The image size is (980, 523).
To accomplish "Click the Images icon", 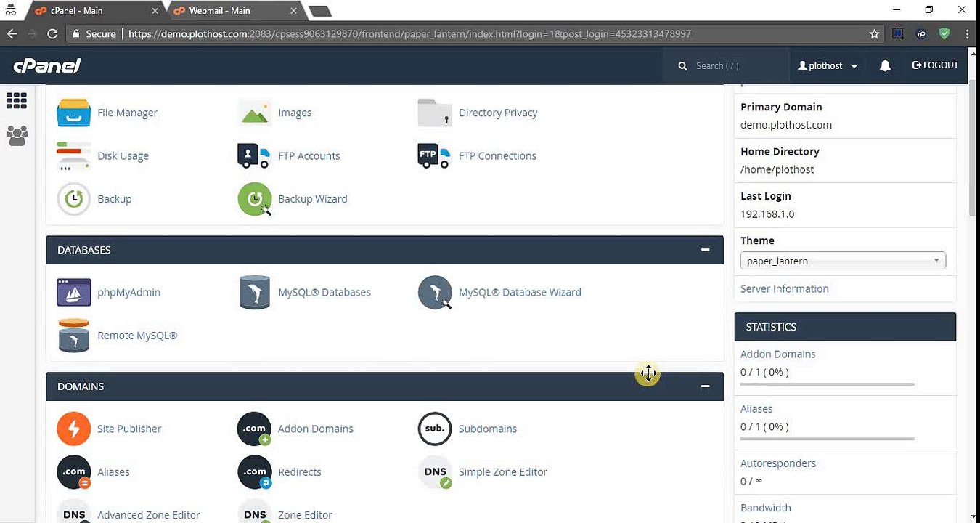I will click(x=255, y=113).
